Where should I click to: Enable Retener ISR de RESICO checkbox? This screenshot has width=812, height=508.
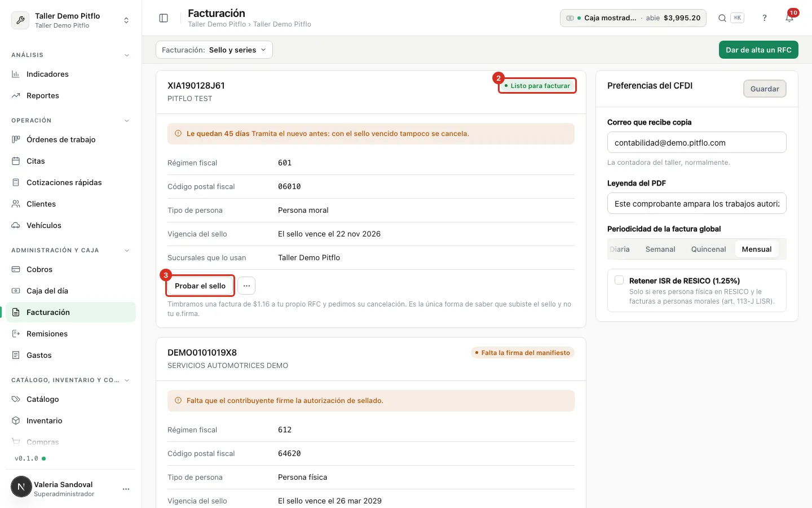click(619, 281)
